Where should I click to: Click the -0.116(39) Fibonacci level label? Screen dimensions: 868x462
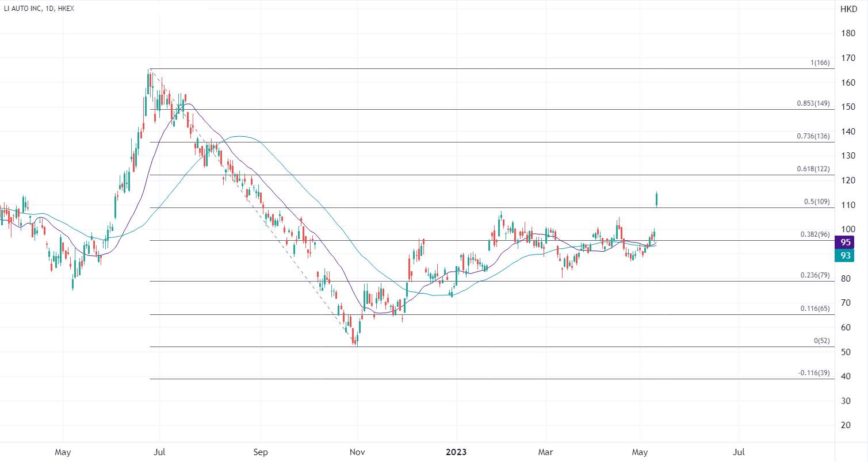814,374
